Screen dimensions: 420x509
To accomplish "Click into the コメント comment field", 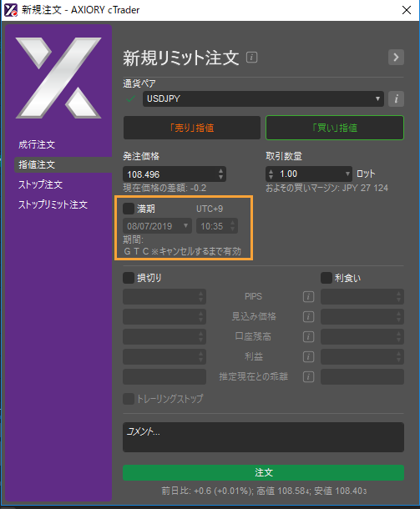I will point(263,437).
